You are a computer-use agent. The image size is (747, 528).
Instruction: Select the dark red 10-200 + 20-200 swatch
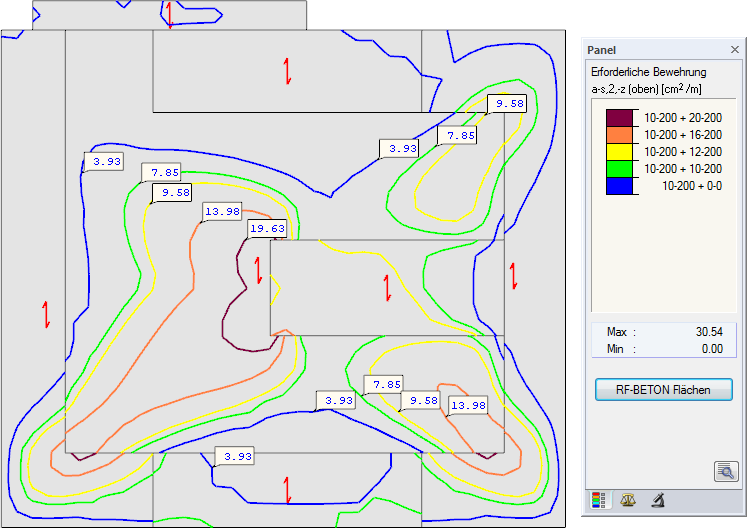[x=619, y=118]
